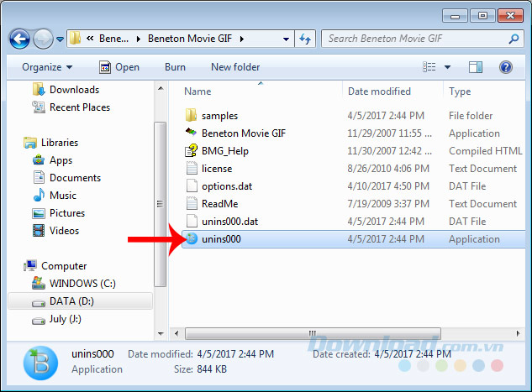Select Computer in navigation pane
This screenshot has height=392, width=532.
click(55, 266)
